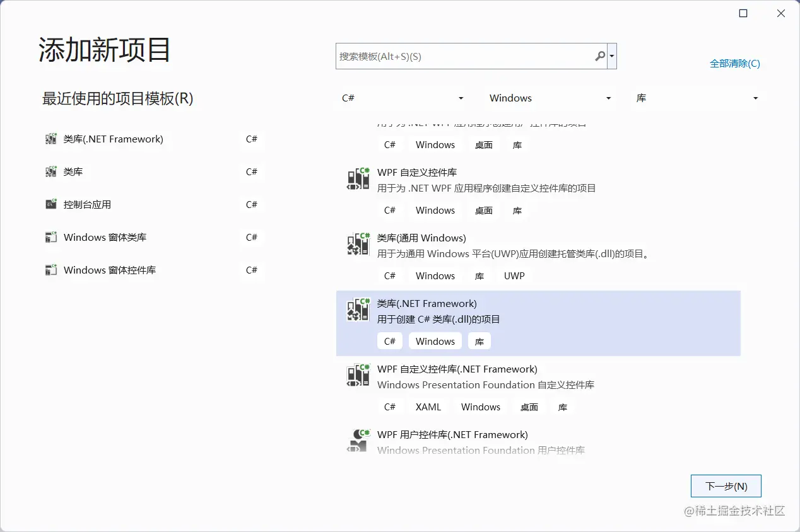Close the 添加新项目 dialog
This screenshot has height=532, width=800.
(781, 13)
